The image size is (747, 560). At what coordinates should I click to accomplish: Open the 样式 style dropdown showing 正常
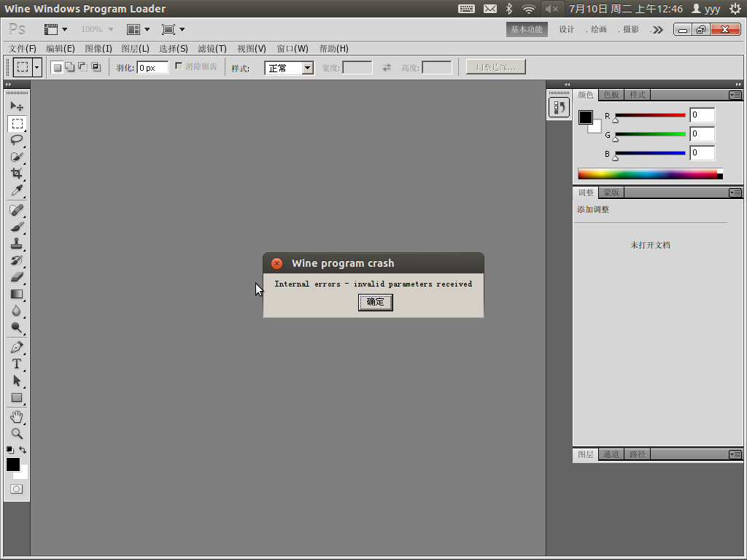[x=289, y=68]
